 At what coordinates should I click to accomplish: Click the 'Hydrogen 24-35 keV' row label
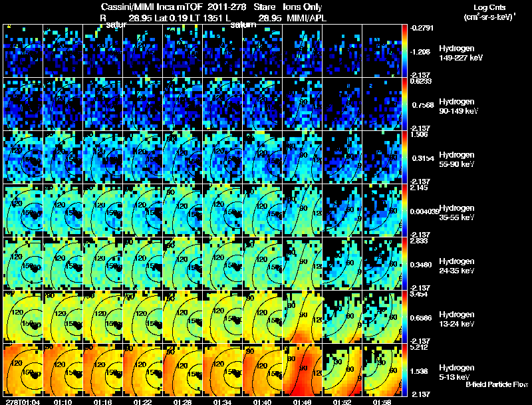tap(457, 266)
